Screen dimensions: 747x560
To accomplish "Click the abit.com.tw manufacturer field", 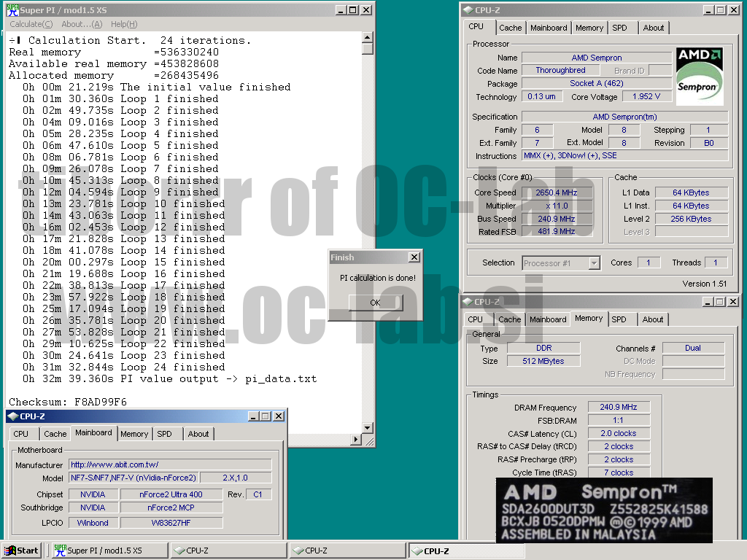I will click(170, 464).
